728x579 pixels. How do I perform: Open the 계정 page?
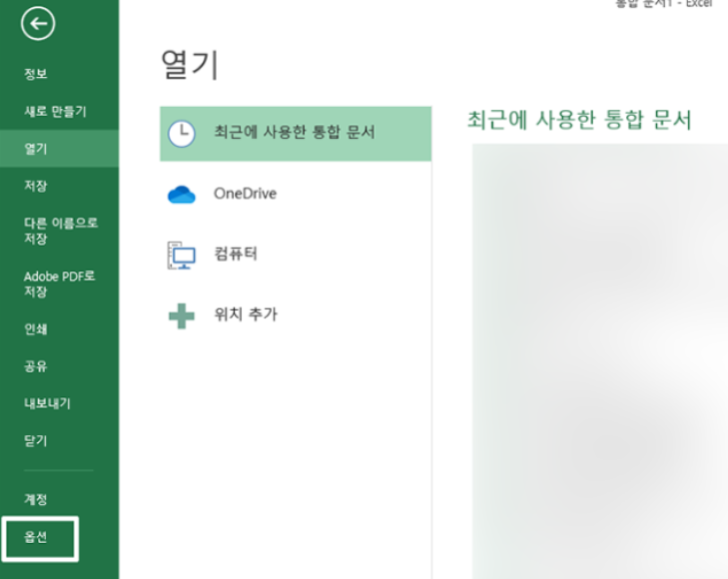tap(36, 499)
